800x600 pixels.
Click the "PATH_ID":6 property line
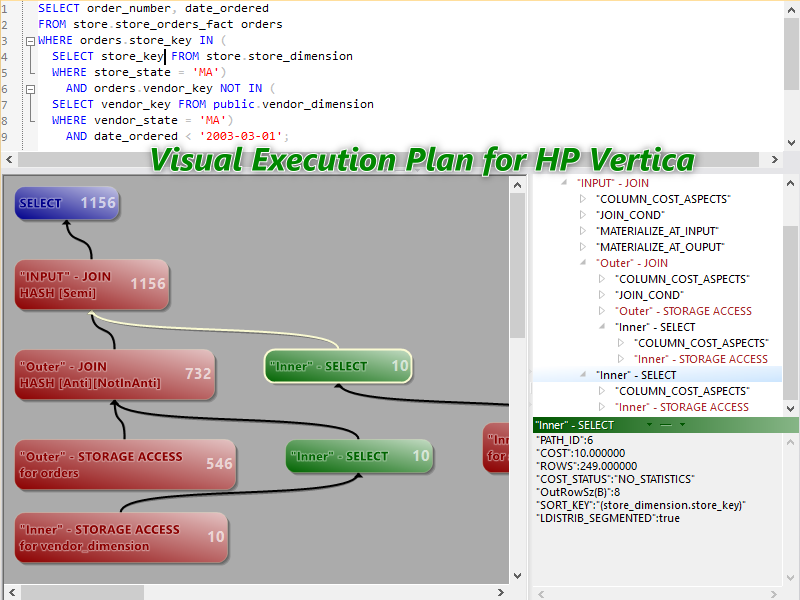[564, 440]
